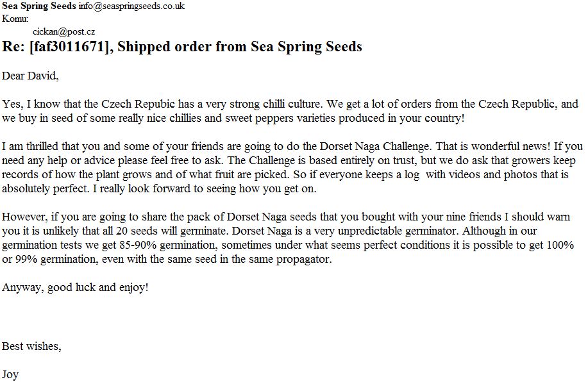Click the sender email info@seaspringseeds.co.uk
Image resolution: width=588 pixels, height=382 pixels.
point(131,6)
